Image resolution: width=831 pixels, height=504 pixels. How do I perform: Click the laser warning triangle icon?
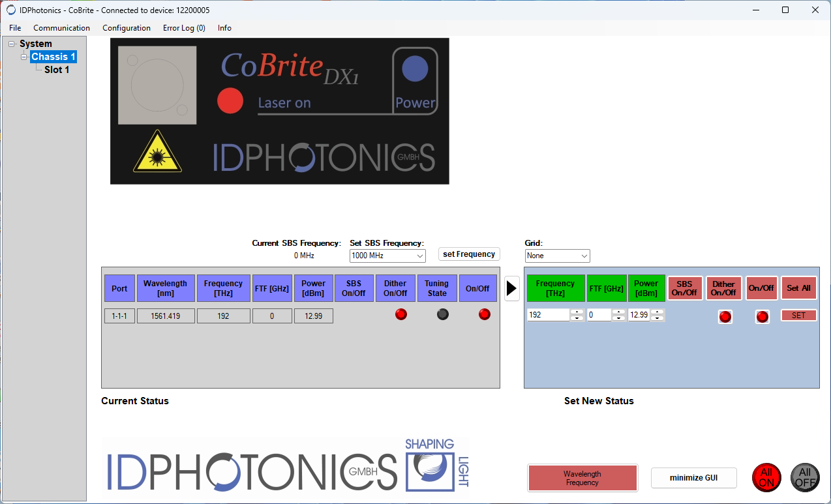tap(157, 151)
